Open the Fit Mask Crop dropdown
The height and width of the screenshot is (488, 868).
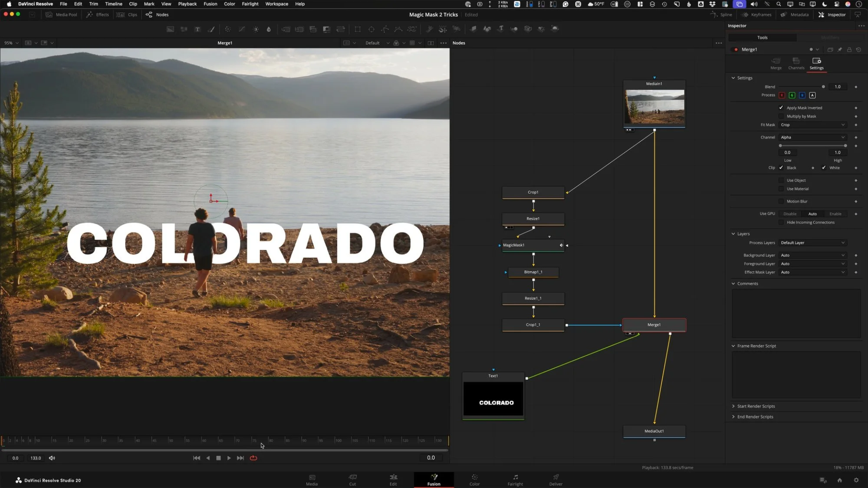coord(812,125)
